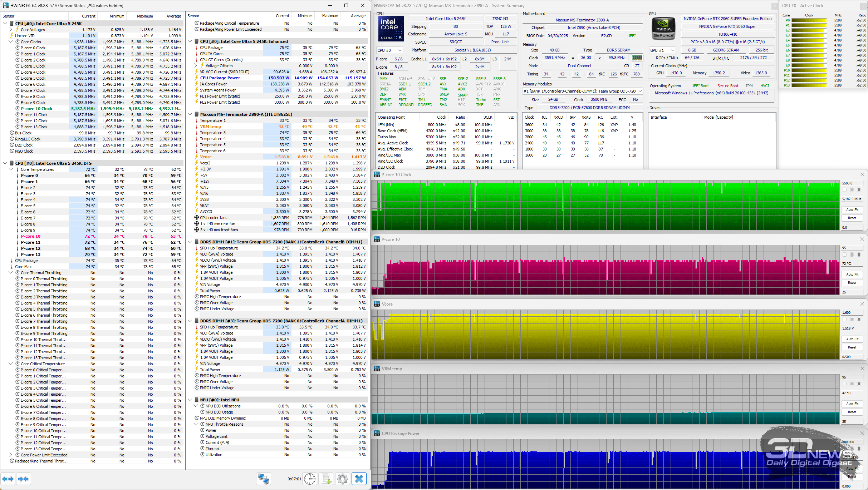Click the P0 core clock bar in Active Clock

coord(809,20)
